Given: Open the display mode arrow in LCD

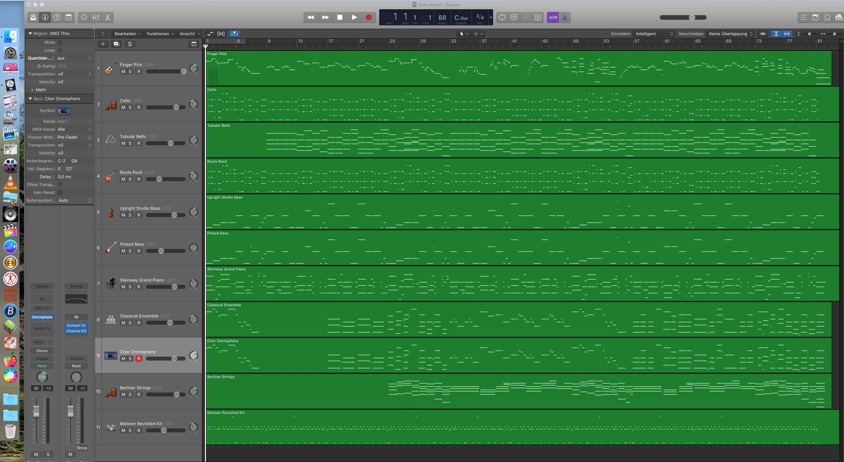Looking at the screenshot, I should (490, 17).
